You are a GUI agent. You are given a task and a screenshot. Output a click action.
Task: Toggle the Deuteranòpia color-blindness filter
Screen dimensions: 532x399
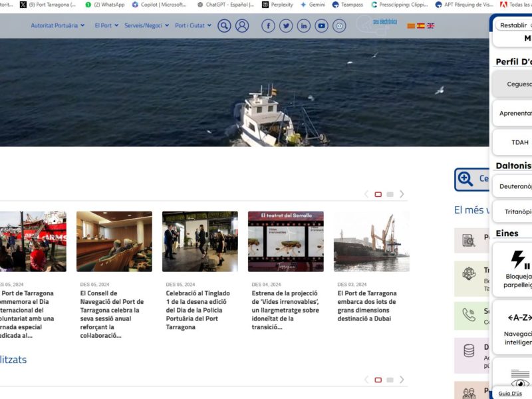coord(512,186)
